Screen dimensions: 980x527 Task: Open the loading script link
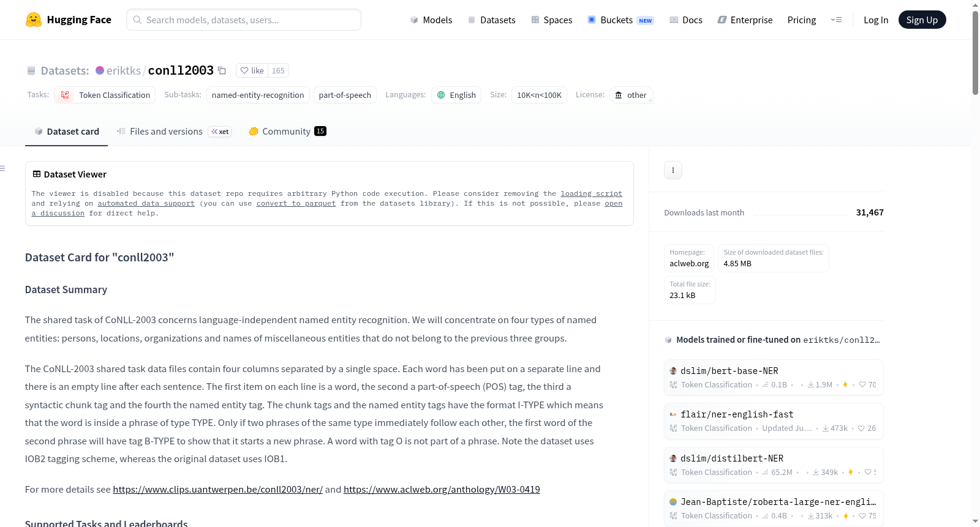(591, 193)
